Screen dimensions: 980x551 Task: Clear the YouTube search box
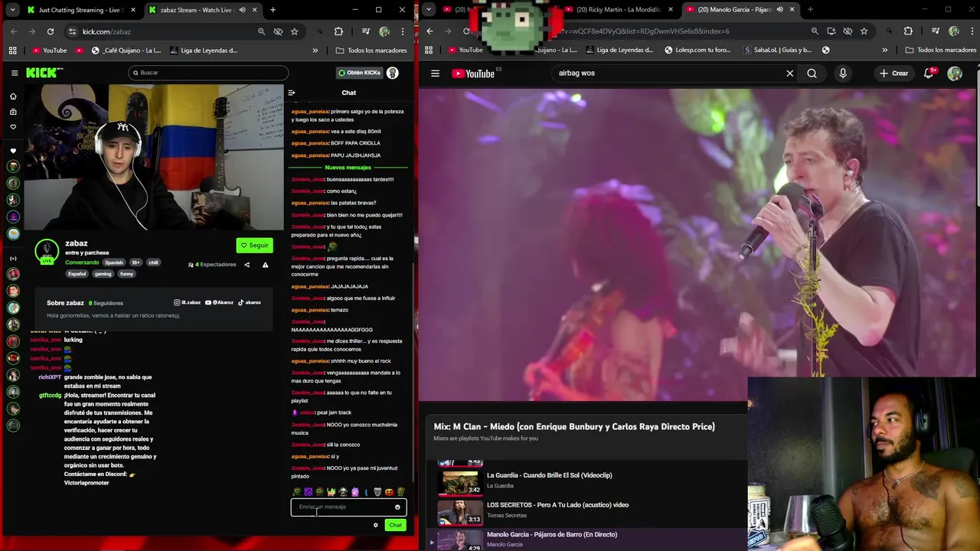[790, 73]
